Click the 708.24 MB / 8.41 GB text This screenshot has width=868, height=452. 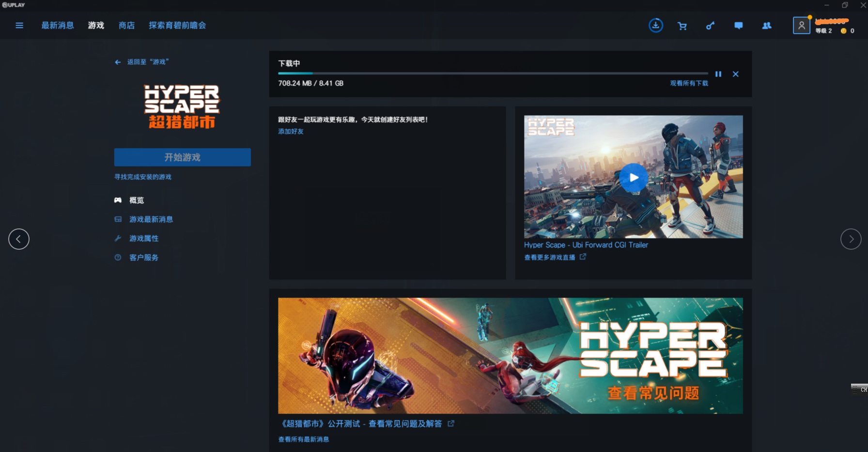tap(311, 83)
